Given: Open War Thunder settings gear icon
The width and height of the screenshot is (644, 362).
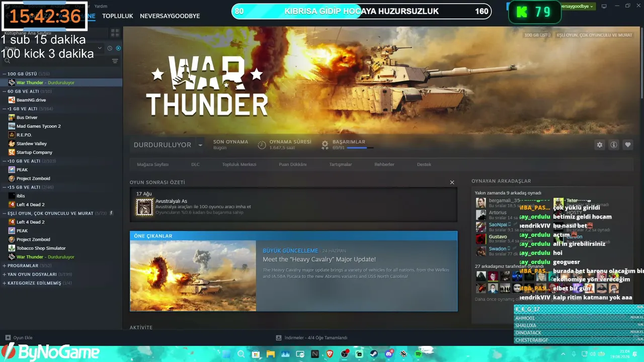Looking at the screenshot, I should [x=600, y=145].
